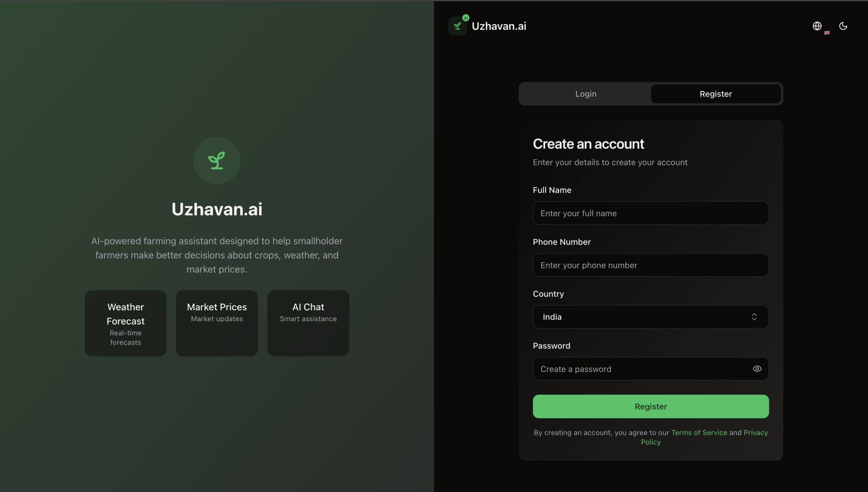Focus the Full Name input field
The image size is (868, 492).
click(651, 213)
